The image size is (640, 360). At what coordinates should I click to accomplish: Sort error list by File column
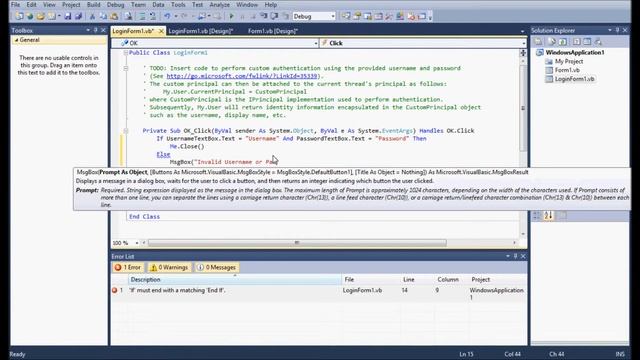pyautogui.click(x=371, y=280)
